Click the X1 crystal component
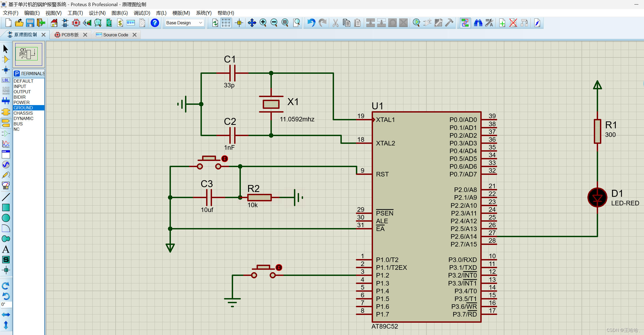The height and width of the screenshot is (335, 644). (x=271, y=104)
